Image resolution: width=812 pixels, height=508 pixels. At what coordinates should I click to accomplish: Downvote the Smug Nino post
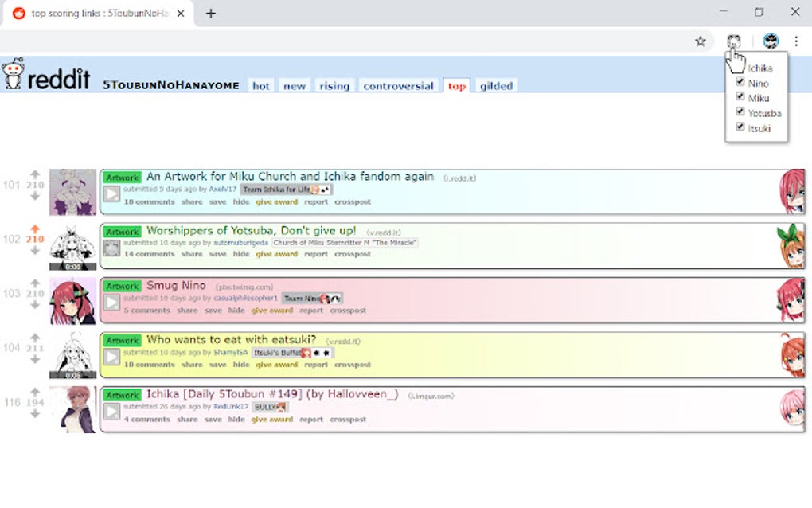35,306
